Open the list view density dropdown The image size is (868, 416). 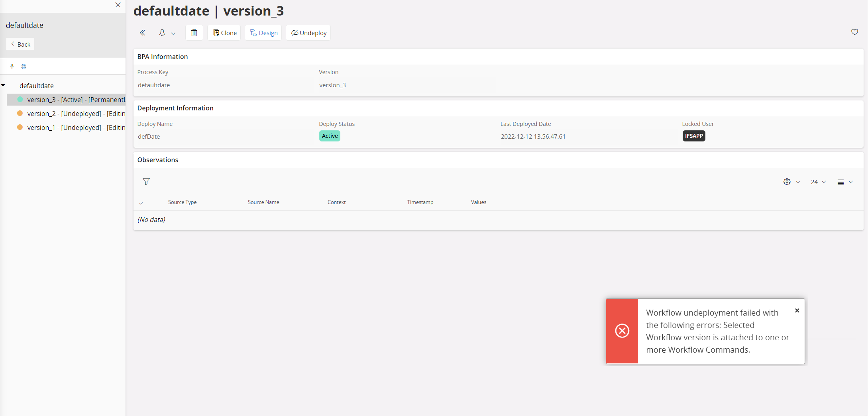click(x=845, y=182)
